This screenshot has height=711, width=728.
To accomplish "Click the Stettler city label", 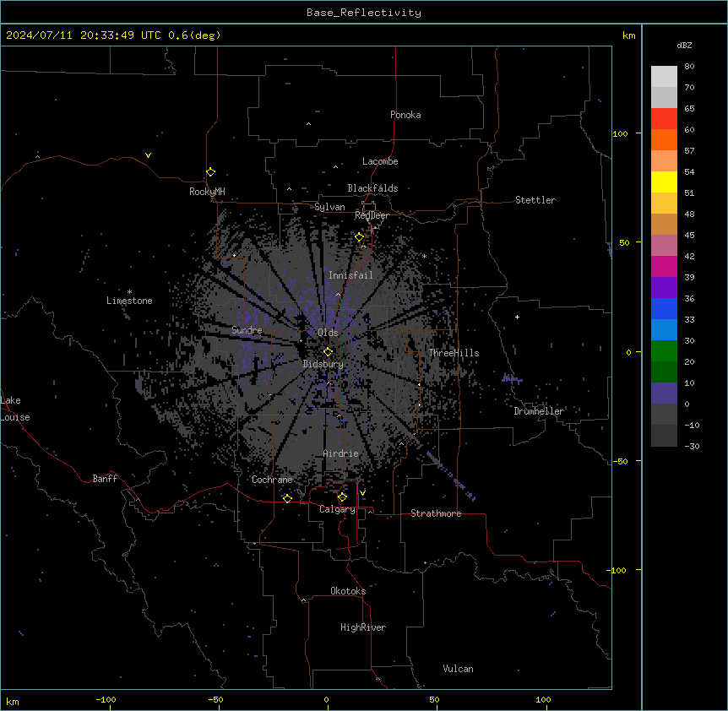I will (535, 200).
